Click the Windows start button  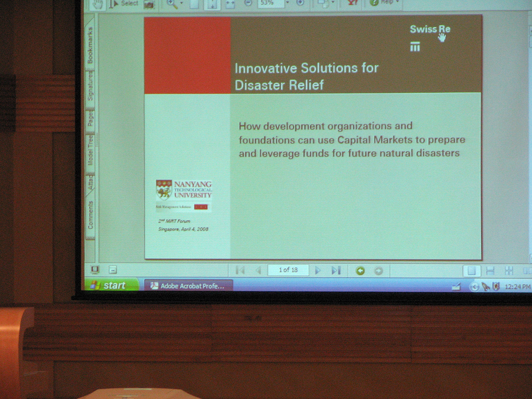(x=111, y=285)
